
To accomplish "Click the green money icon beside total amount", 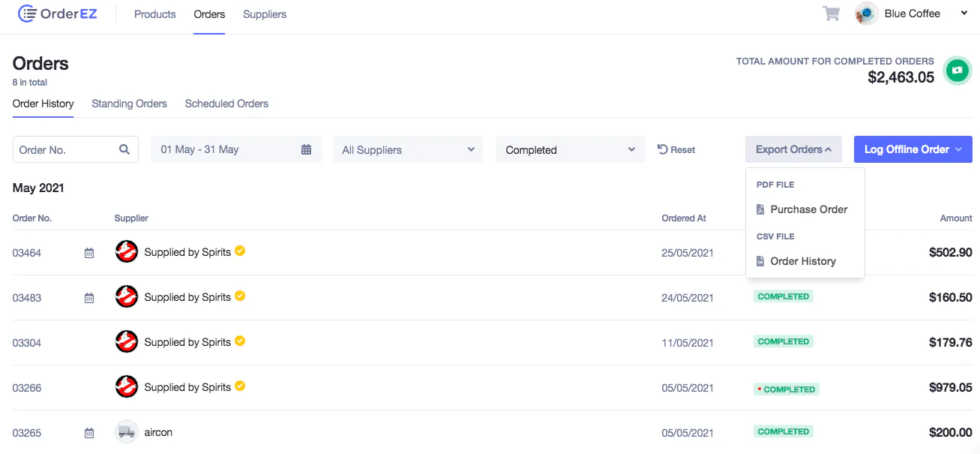I will 956,70.
